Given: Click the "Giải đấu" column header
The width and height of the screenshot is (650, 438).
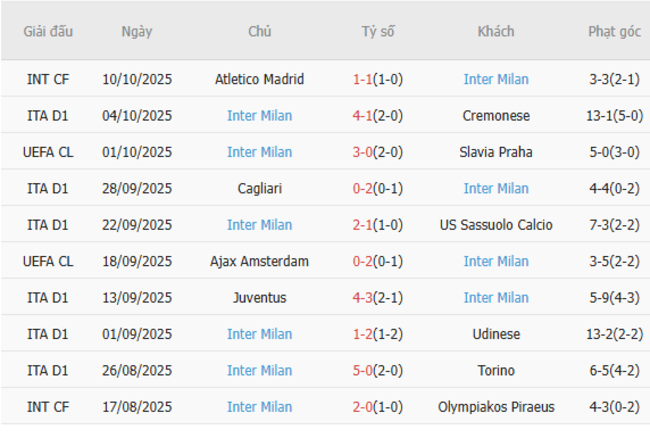Looking at the screenshot, I should pyautogui.click(x=48, y=32).
